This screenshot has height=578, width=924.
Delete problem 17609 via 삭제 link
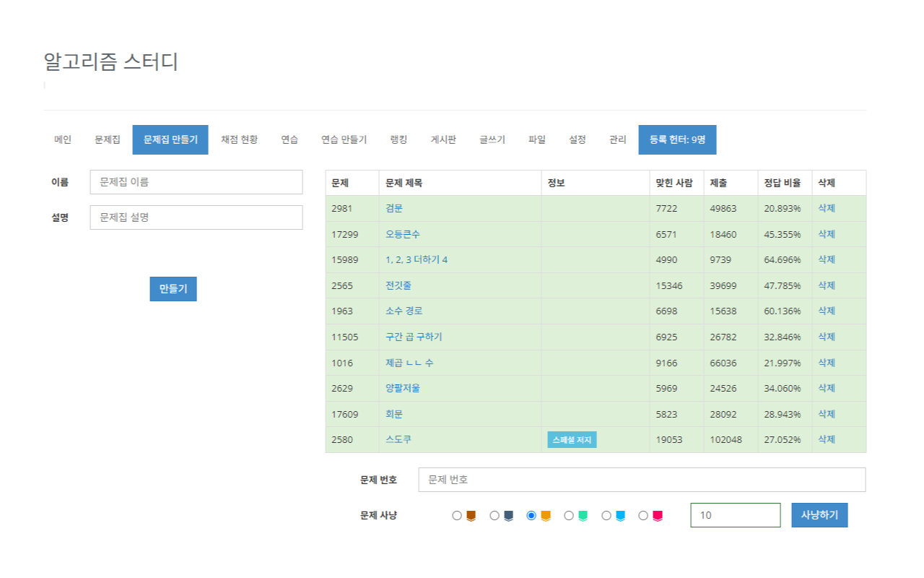[827, 414]
